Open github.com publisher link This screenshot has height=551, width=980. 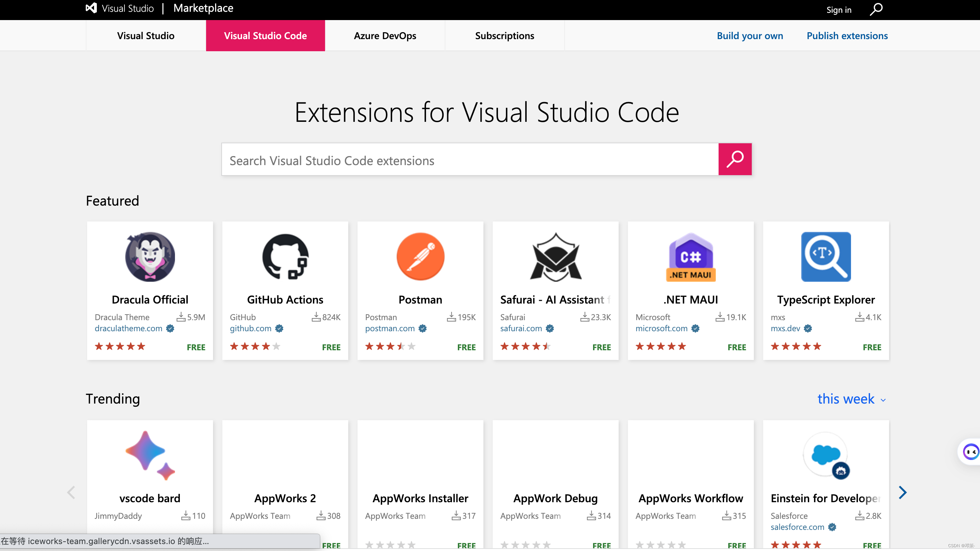coord(250,328)
